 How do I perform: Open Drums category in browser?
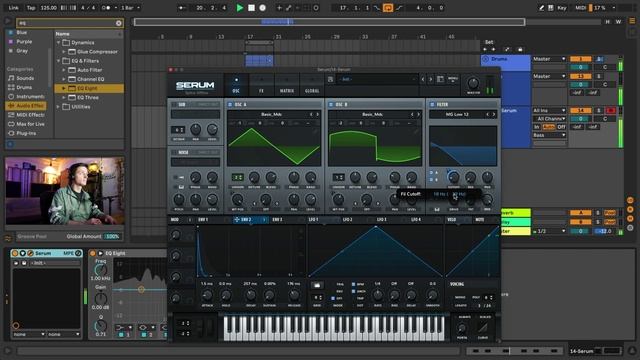(x=20, y=87)
